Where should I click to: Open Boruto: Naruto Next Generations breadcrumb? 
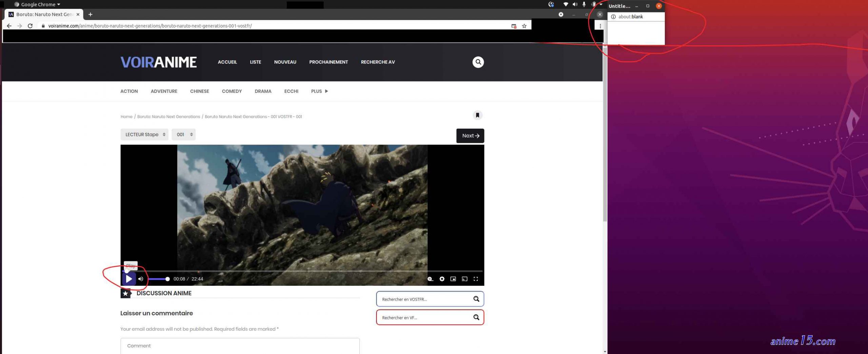coord(169,116)
